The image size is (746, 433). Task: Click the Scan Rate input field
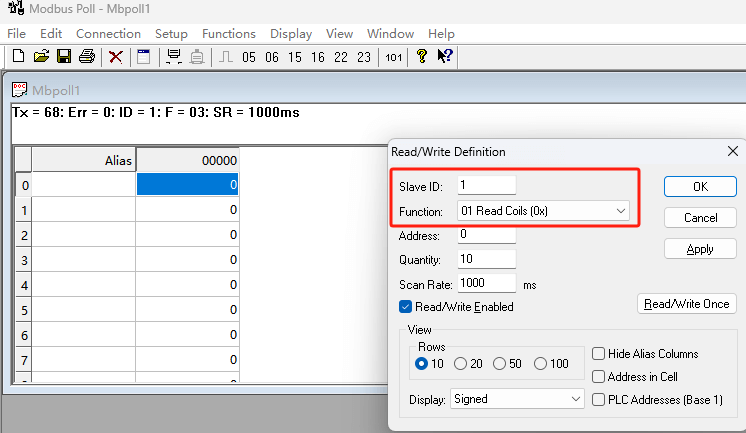[486, 284]
